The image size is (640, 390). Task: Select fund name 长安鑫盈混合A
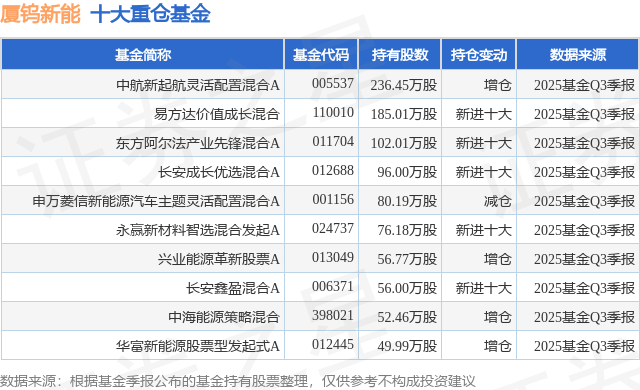pos(233,288)
